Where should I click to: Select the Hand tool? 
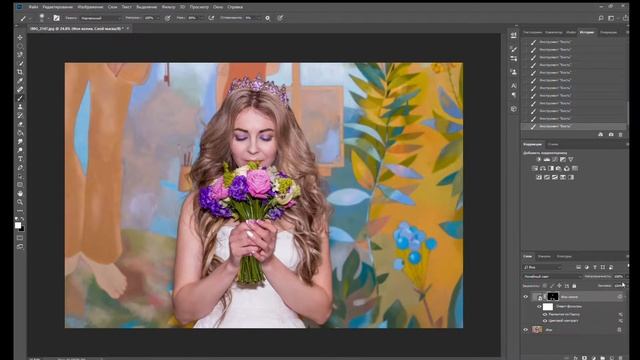[x=20, y=193]
